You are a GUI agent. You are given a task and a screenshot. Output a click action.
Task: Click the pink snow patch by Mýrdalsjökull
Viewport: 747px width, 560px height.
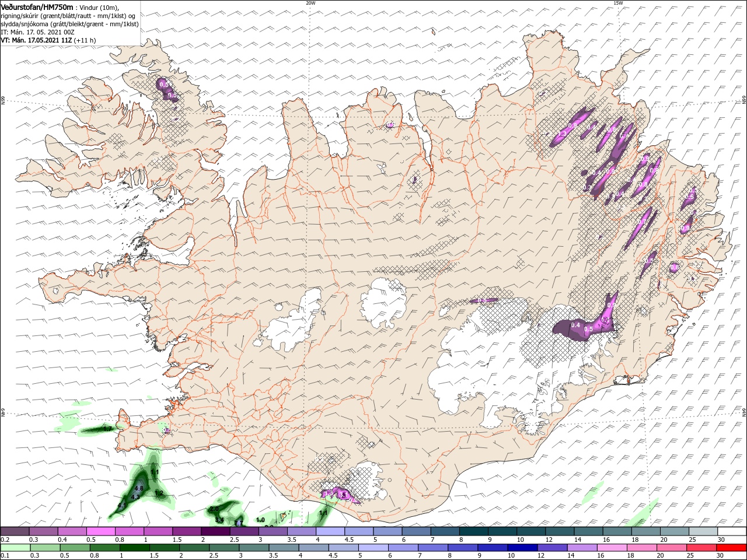pos(340,494)
